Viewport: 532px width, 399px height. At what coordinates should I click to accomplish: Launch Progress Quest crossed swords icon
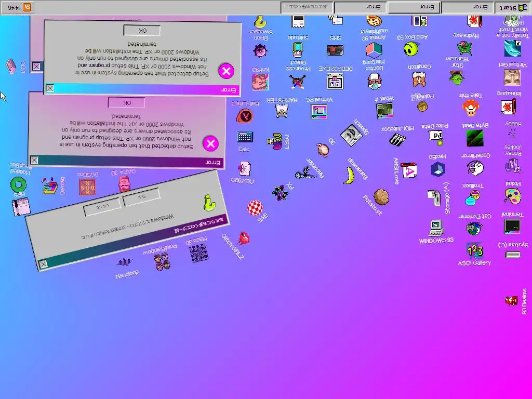pyautogui.click(x=298, y=82)
